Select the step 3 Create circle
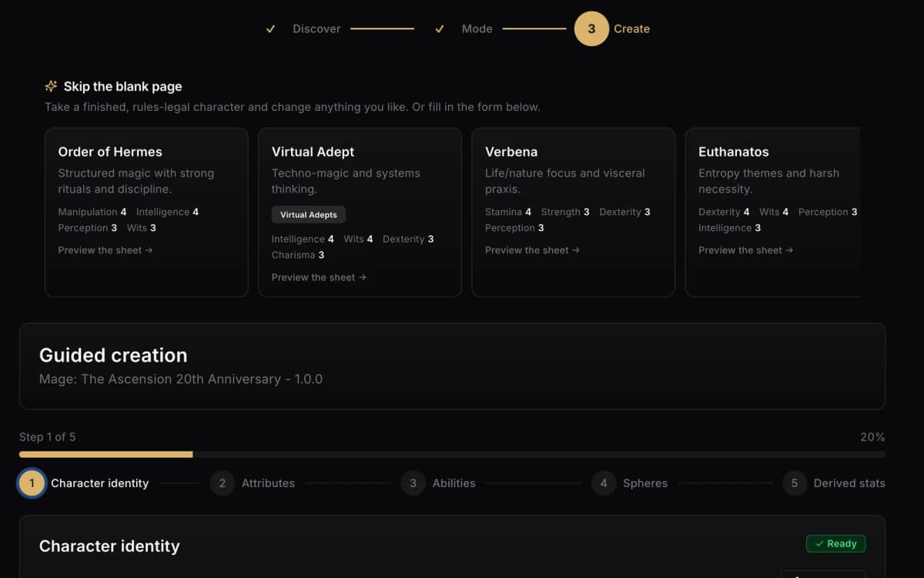 point(591,29)
